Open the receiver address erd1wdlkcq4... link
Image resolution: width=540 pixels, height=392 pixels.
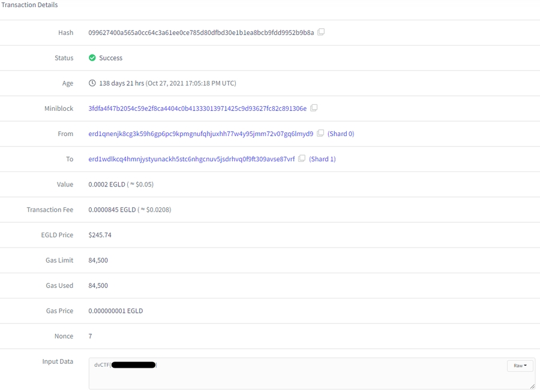191,159
